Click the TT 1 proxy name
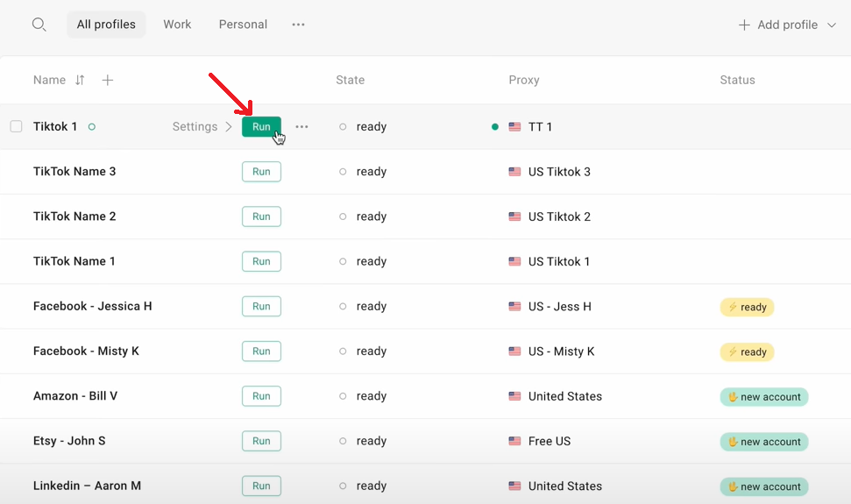This screenshot has width=851, height=504. point(540,127)
